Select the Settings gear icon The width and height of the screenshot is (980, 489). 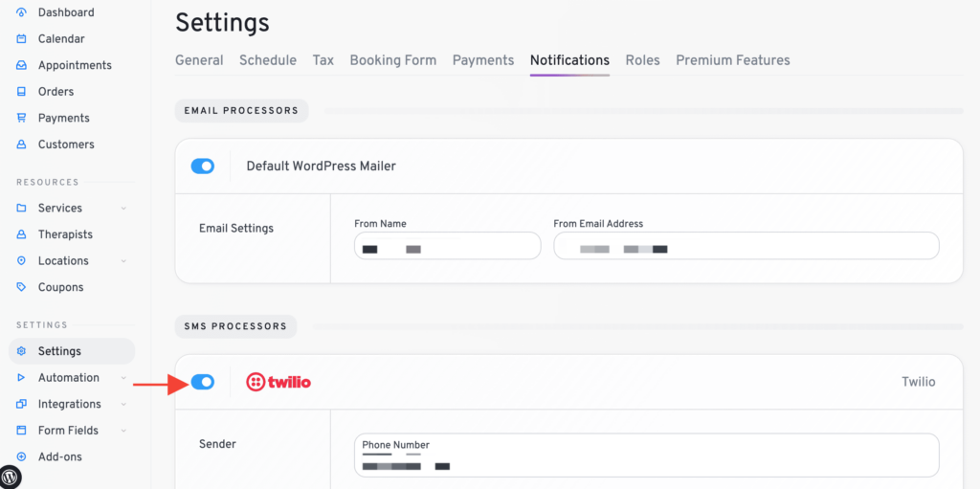[x=21, y=351]
